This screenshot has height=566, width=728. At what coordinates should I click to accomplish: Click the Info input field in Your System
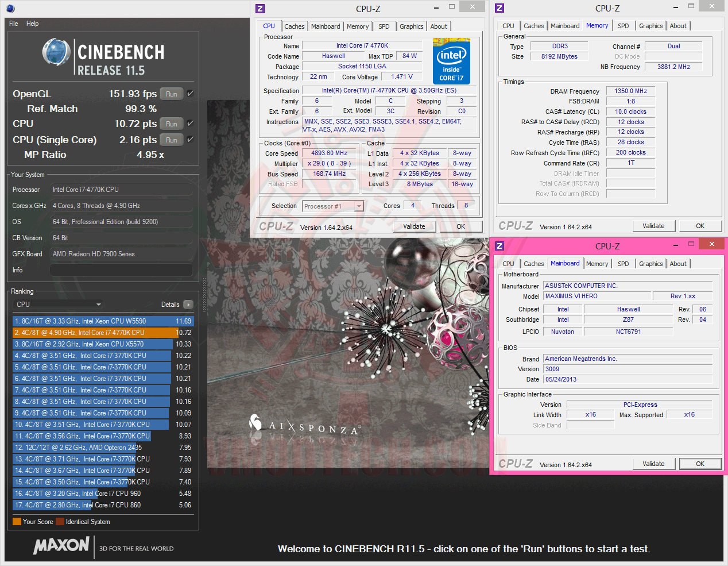(121, 270)
